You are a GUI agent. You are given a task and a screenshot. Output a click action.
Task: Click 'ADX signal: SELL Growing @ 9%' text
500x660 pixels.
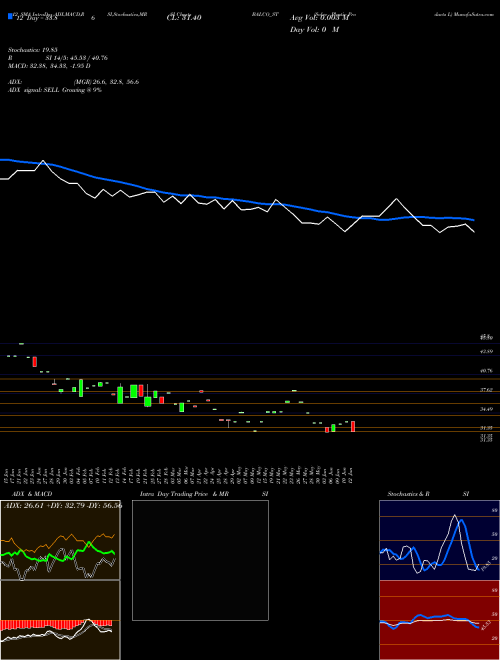point(55,90)
